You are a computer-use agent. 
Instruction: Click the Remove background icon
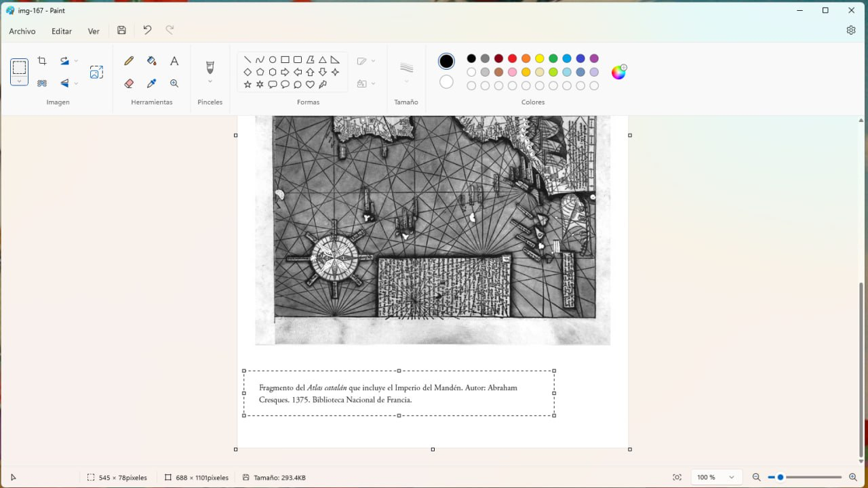tap(42, 83)
